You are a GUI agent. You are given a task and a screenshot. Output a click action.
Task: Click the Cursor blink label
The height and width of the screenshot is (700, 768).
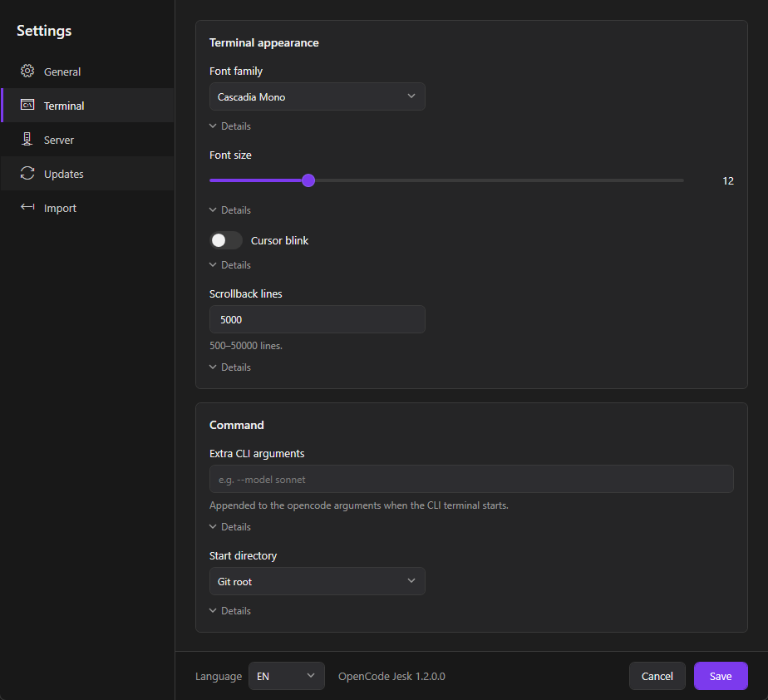(279, 240)
